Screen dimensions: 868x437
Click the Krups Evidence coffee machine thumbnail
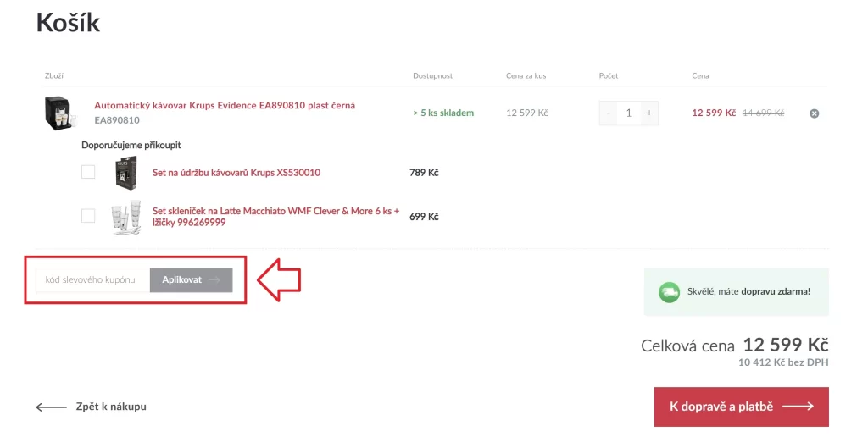coord(60,113)
